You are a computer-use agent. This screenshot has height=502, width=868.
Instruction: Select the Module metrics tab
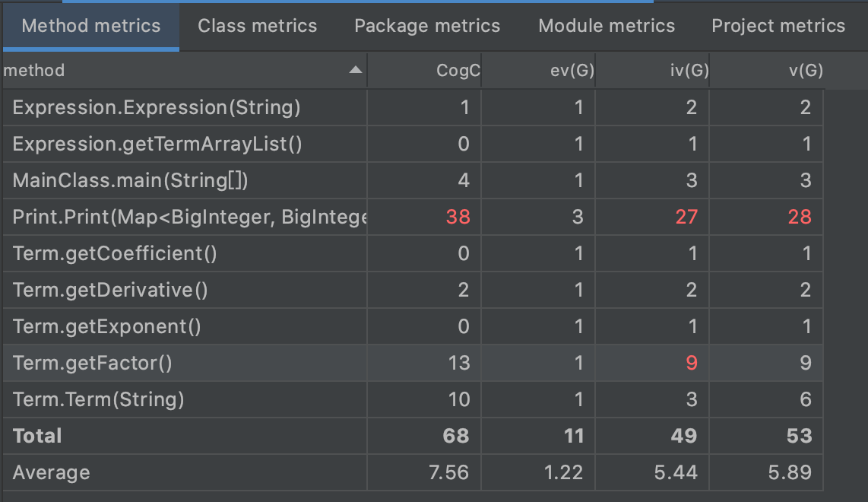point(607,26)
